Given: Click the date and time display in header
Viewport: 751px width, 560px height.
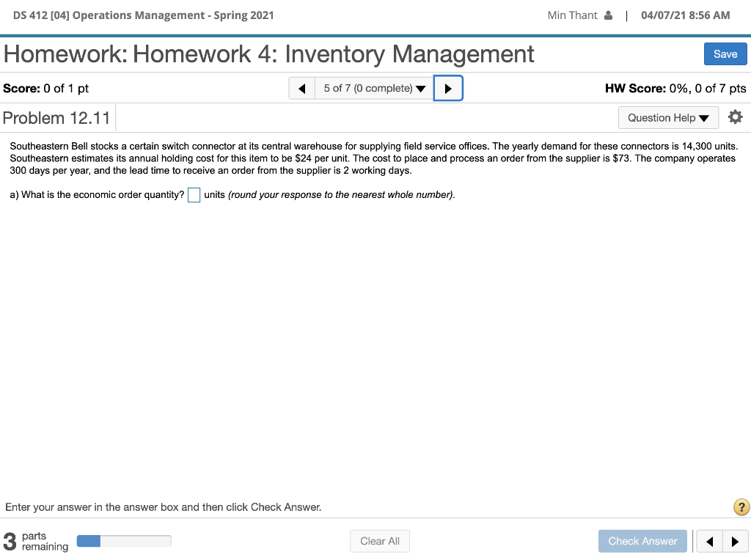Looking at the screenshot, I should [686, 15].
